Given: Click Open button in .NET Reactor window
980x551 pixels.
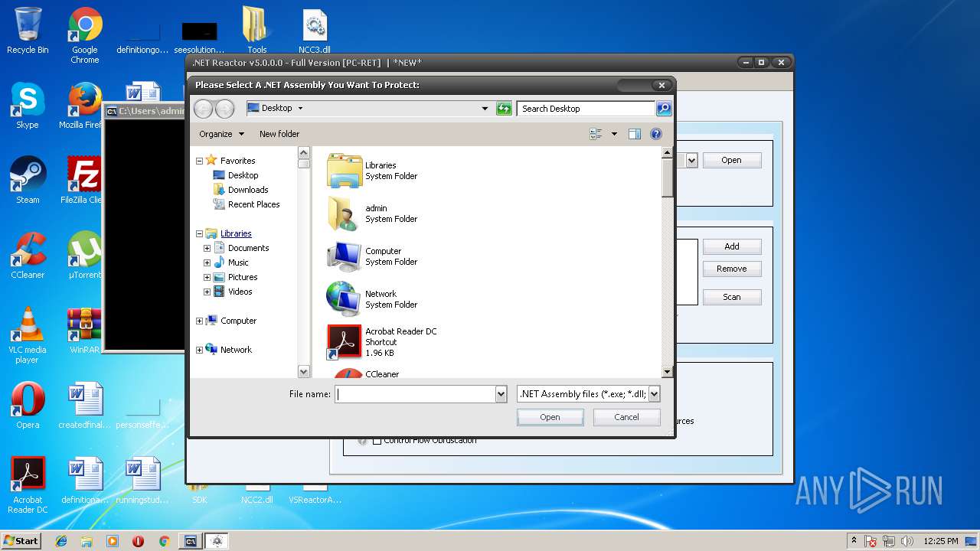Looking at the screenshot, I should pos(731,160).
